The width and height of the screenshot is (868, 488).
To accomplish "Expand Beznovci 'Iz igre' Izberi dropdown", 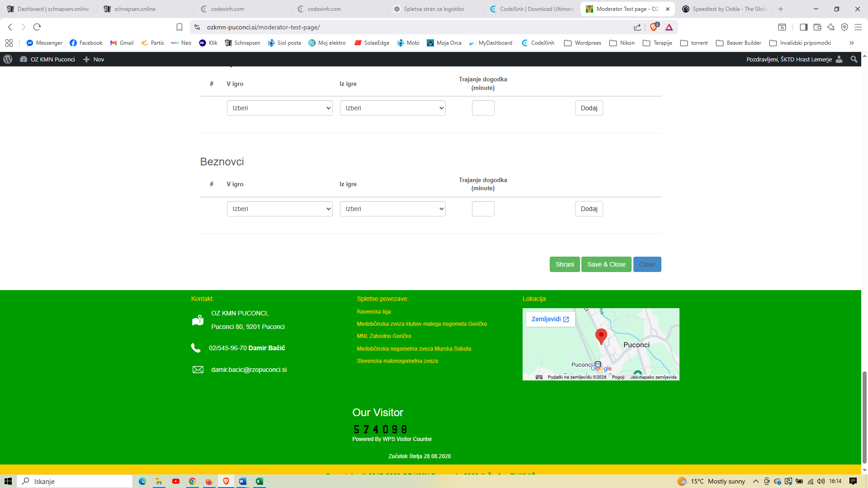I will tap(392, 209).
